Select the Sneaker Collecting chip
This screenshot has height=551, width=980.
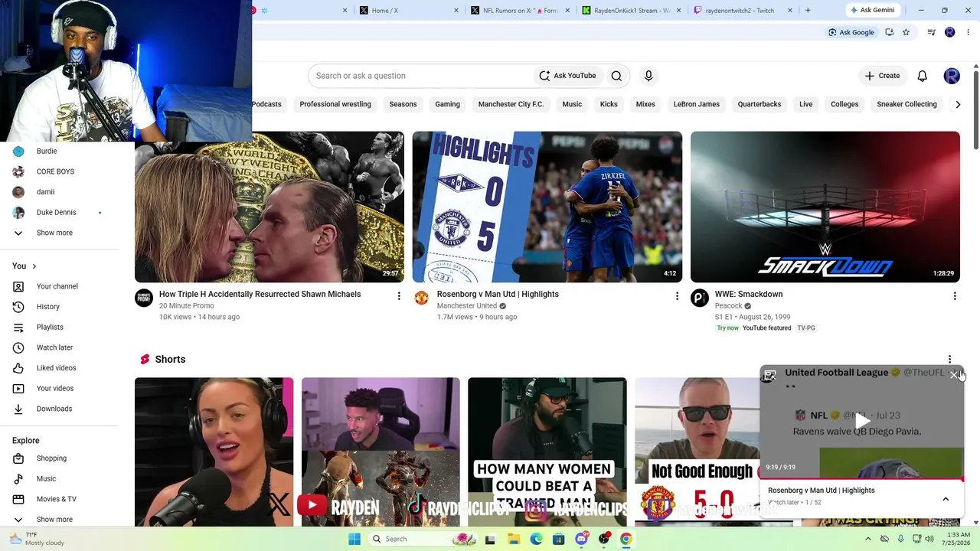[906, 104]
